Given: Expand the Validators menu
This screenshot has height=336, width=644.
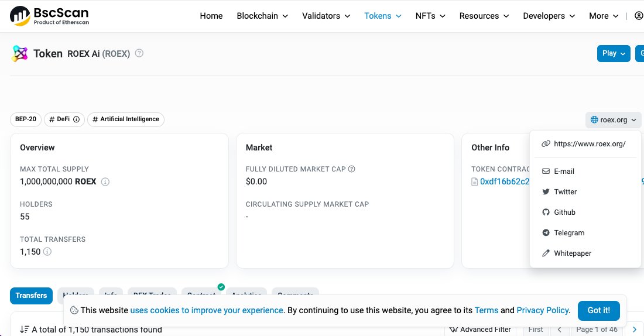Looking at the screenshot, I should (x=326, y=16).
